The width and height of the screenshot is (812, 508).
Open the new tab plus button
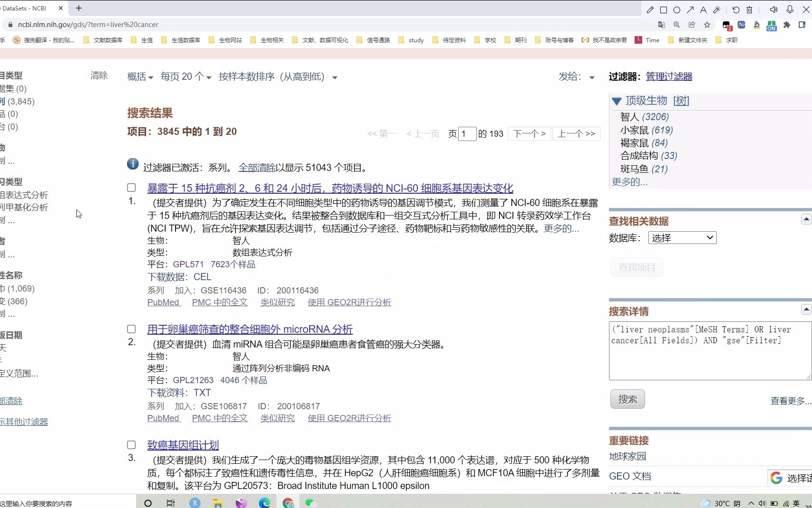(79, 8)
